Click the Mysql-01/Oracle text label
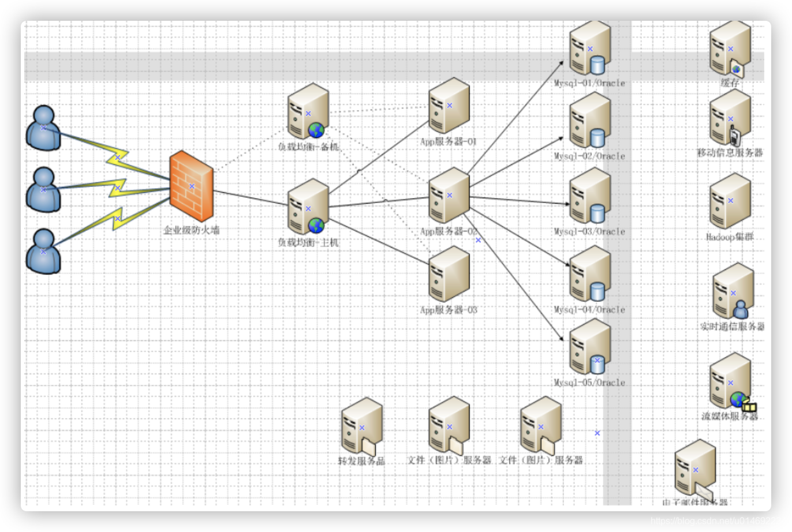Viewport: 792px width, 532px height. click(x=589, y=83)
